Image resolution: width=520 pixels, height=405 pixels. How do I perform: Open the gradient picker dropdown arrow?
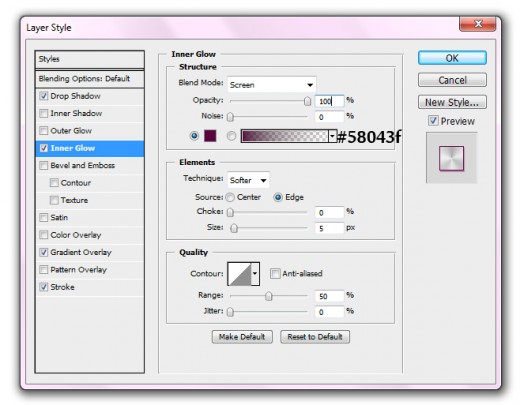click(x=332, y=136)
